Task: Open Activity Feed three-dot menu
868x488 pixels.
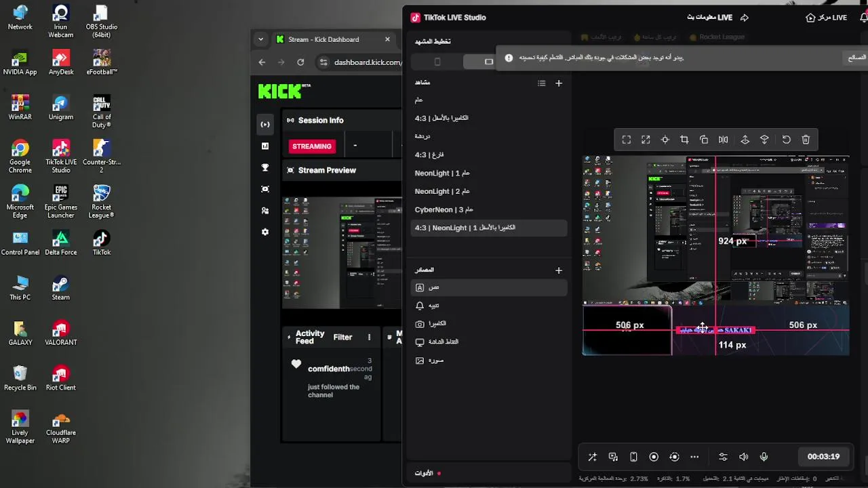Action: click(x=369, y=338)
